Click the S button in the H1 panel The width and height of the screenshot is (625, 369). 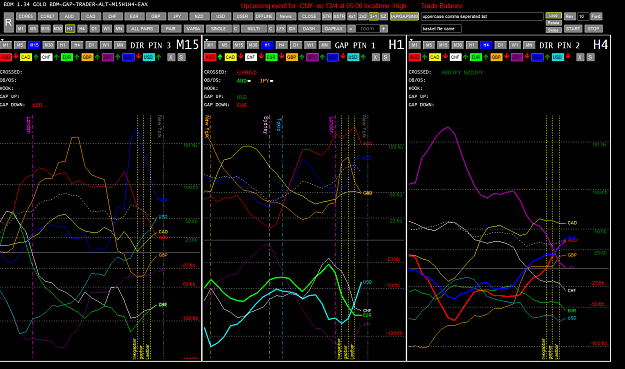[386, 57]
